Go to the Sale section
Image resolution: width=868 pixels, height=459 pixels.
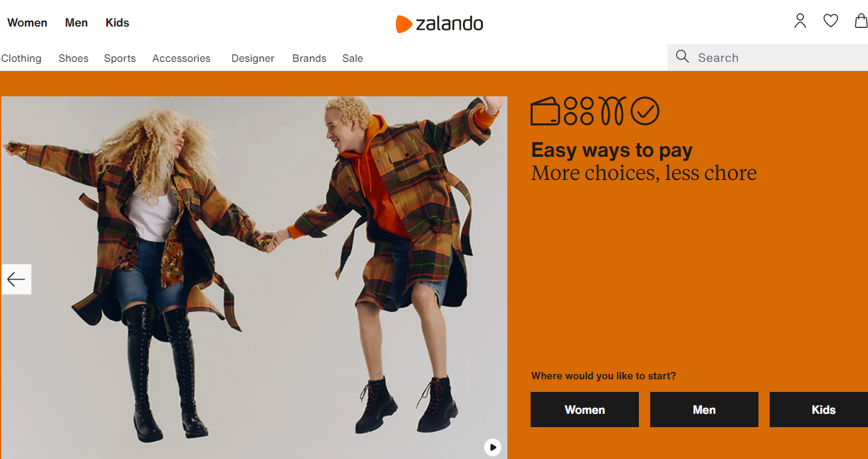[x=353, y=58]
